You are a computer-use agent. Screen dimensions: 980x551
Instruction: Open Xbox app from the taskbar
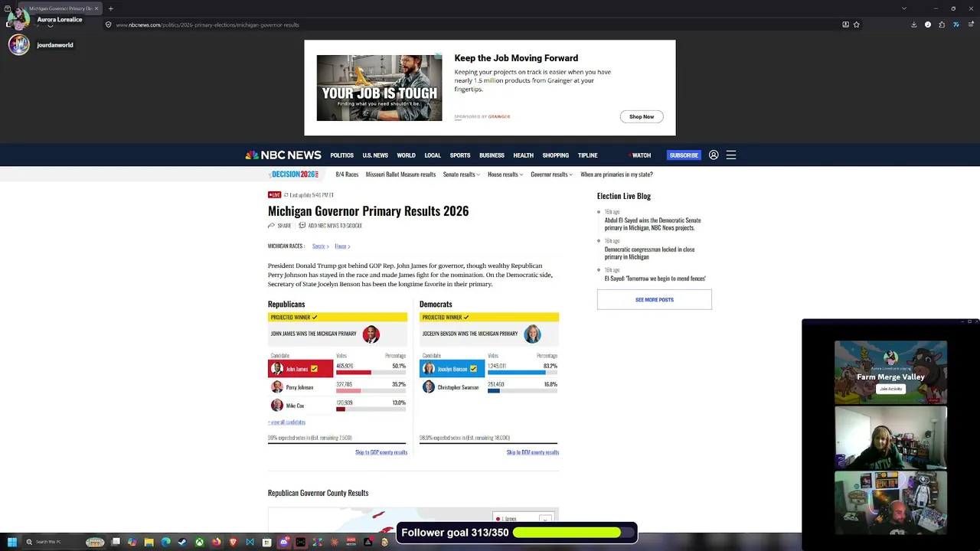coord(199,542)
